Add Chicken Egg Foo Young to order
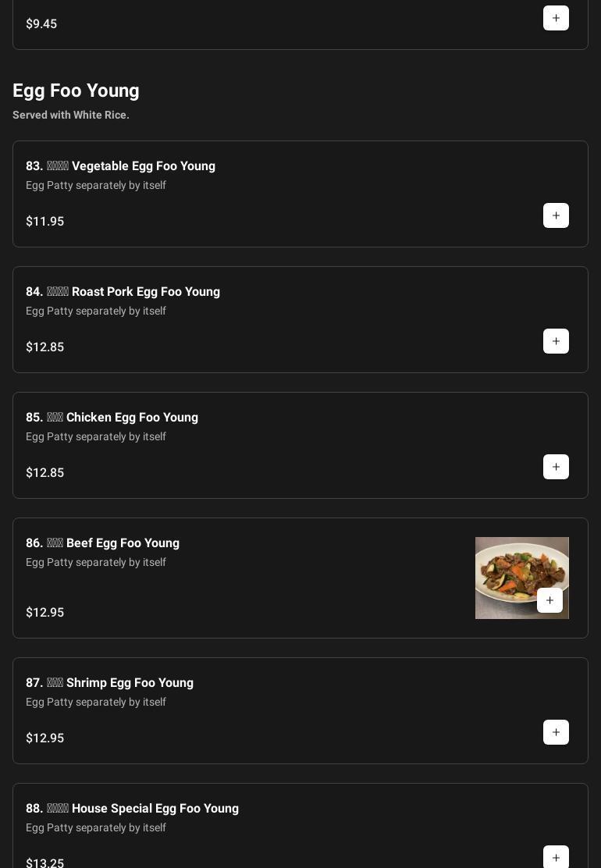 coord(556,467)
